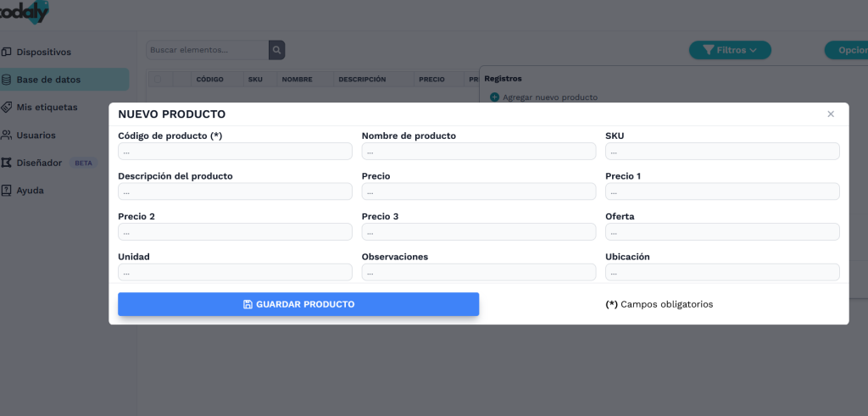Focus the Código de producto field
Screen dimensions: 868x416
(x=235, y=152)
